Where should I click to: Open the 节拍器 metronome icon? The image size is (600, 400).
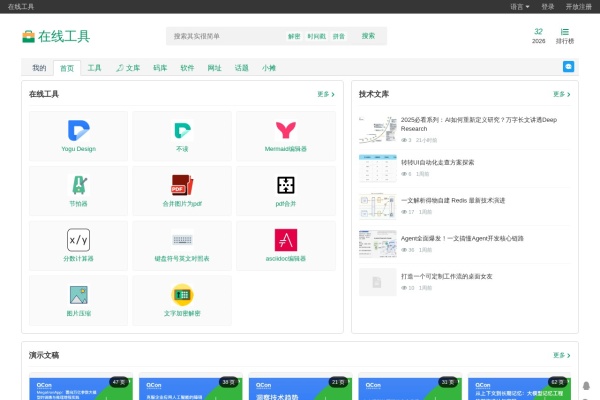pyautogui.click(x=79, y=185)
